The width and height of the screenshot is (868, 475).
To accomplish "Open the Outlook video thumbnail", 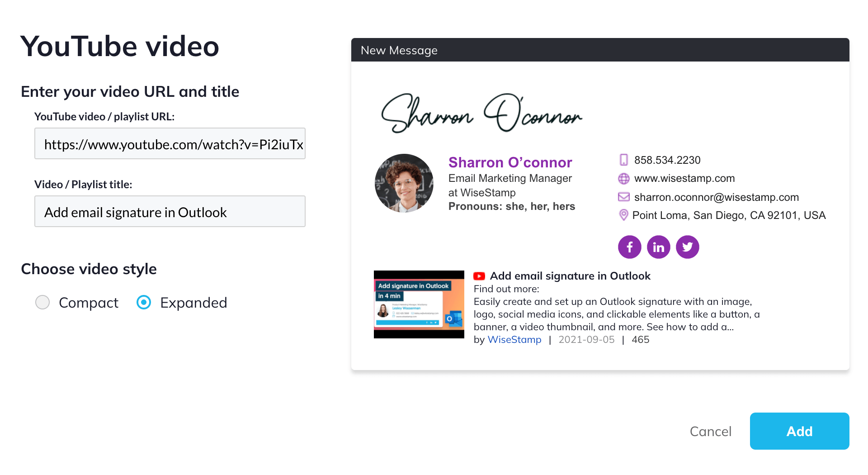I will click(x=419, y=304).
